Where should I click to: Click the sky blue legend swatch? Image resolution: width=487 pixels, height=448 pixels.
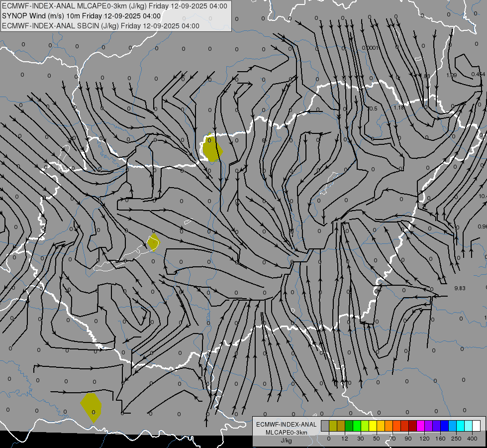(453, 426)
